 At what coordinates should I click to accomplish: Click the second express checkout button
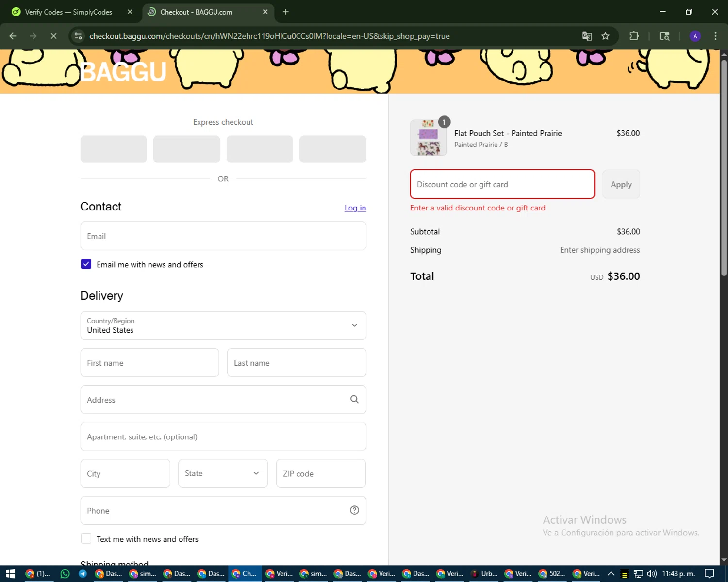[186, 149]
